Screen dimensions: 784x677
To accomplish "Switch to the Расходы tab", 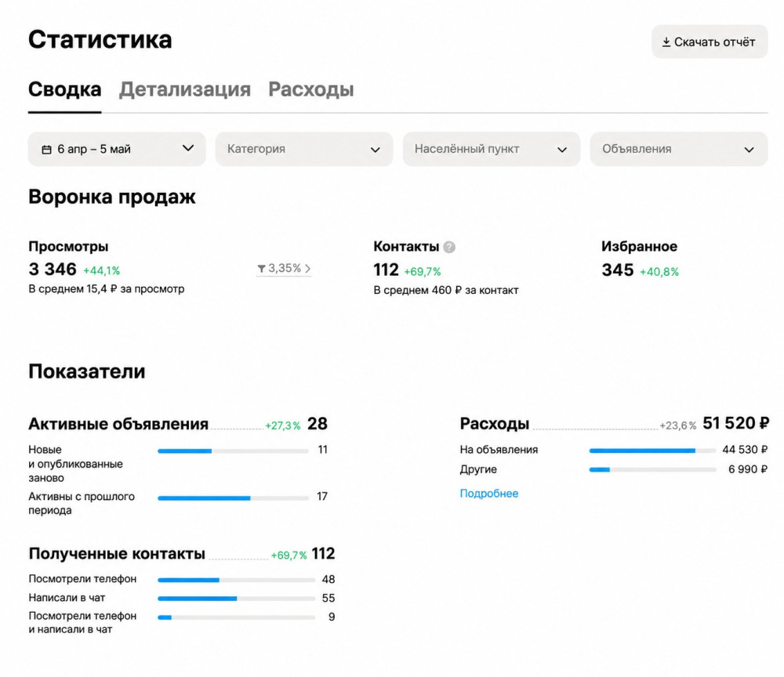I will tap(311, 90).
